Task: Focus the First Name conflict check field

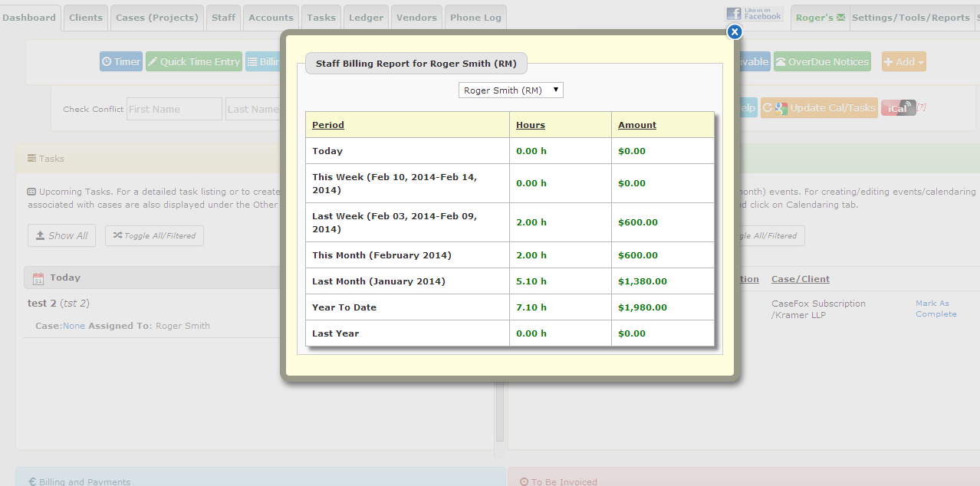Action: [x=174, y=109]
